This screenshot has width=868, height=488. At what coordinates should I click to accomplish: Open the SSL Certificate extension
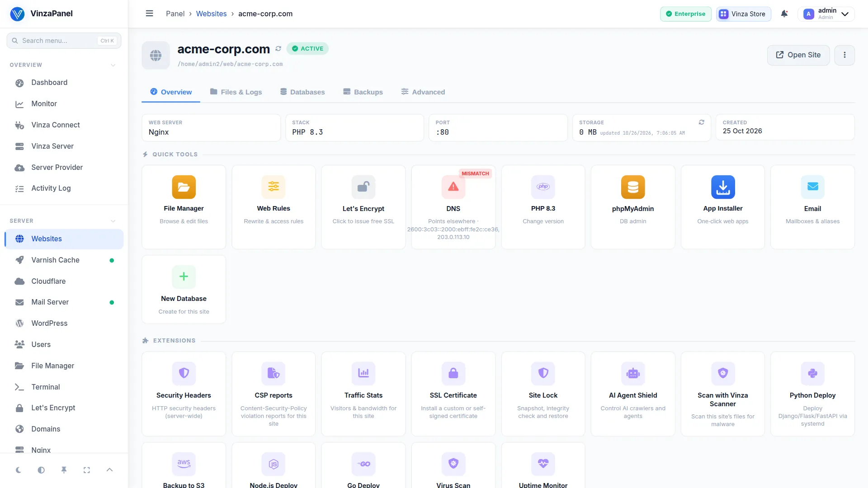click(x=453, y=394)
